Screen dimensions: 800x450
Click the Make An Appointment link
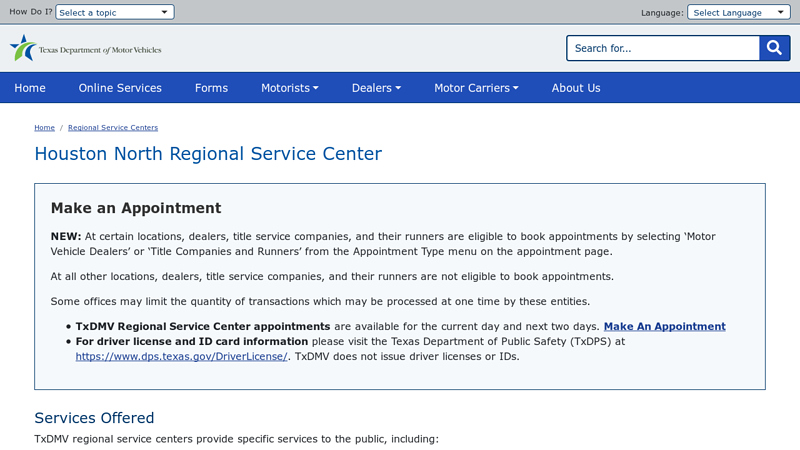click(664, 327)
